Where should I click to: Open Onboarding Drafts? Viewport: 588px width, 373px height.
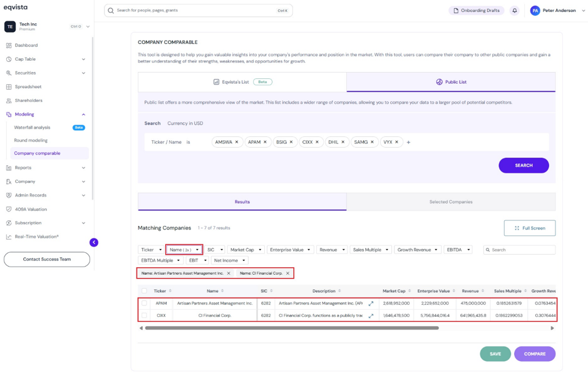coord(477,11)
